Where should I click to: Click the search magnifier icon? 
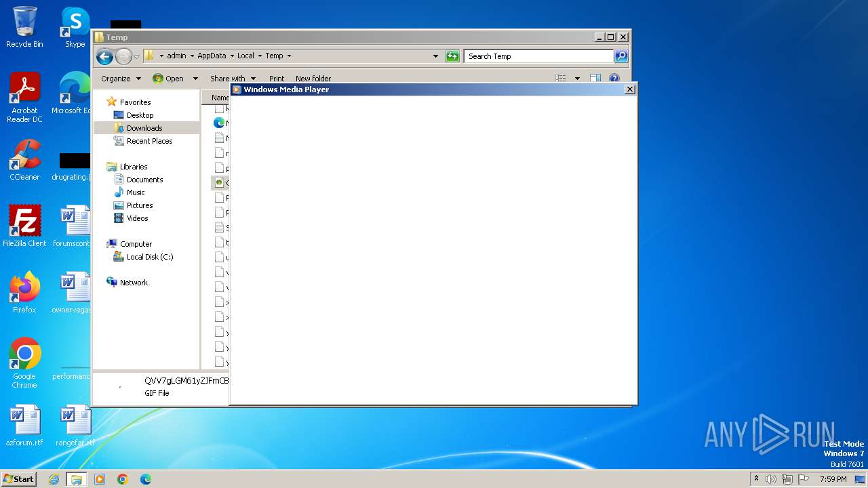(x=621, y=56)
